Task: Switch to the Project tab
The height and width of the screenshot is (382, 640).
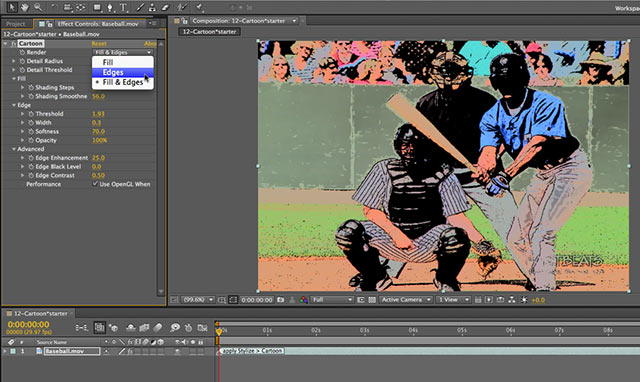Action: [x=16, y=24]
